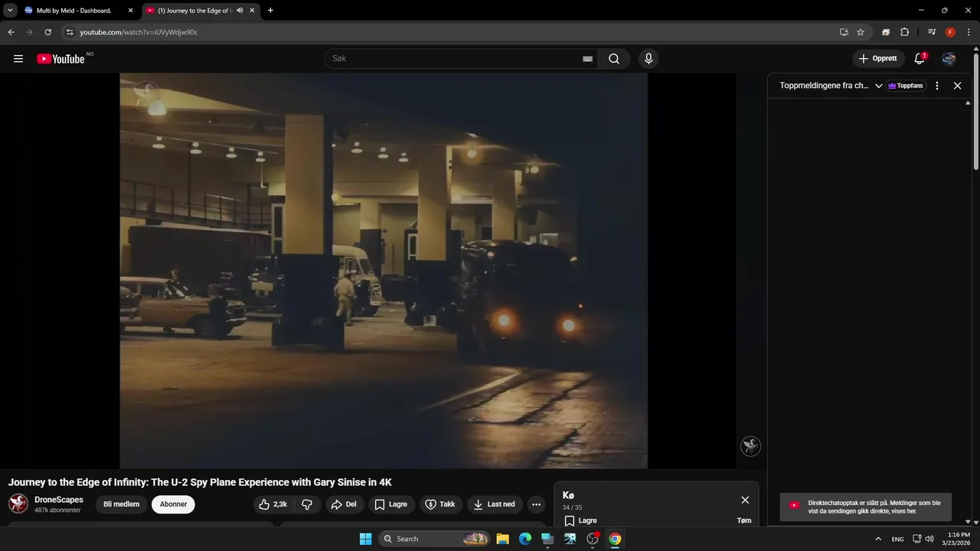Submit search with the magnifier button
Image resolution: width=980 pixels, height=551 pixels.
614,59
